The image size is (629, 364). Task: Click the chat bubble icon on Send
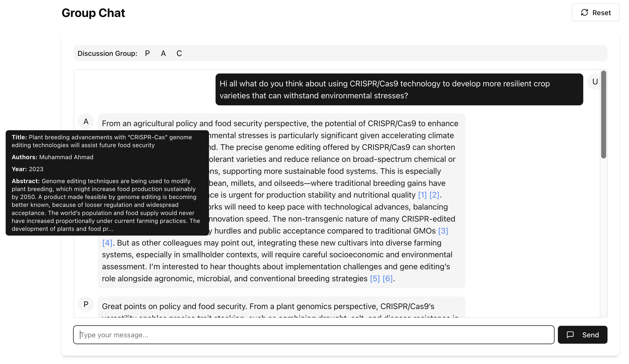tap(570, 335)
